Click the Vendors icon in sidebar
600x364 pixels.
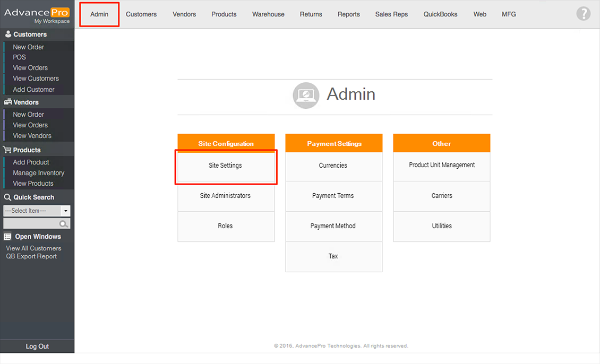click(x=8, y=102)
